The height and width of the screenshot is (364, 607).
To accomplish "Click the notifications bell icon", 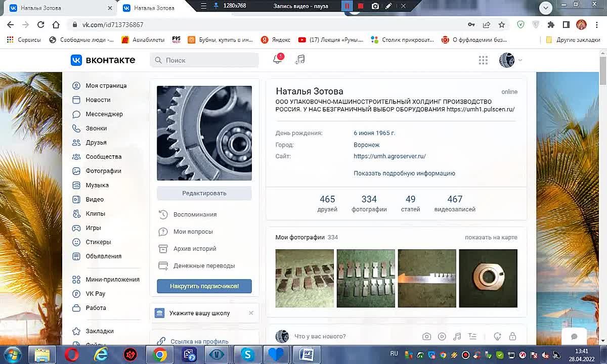I will [x=277, y=59].
